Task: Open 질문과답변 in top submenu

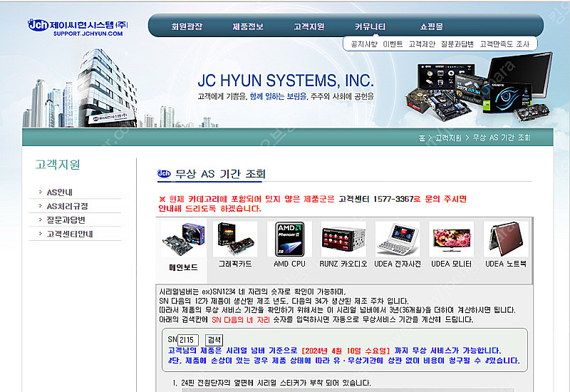Action: point(457,44)
